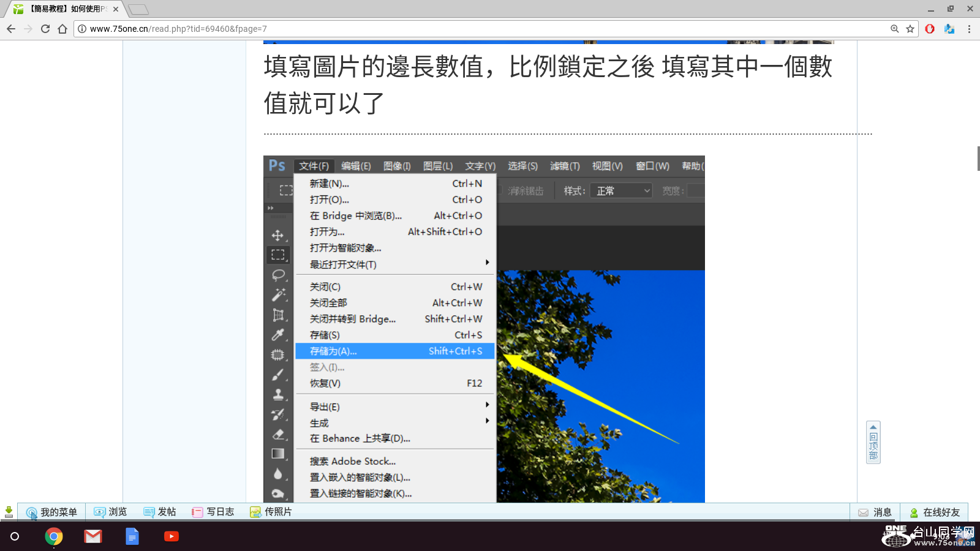Open YouTube from the shelf

[171, 536]
